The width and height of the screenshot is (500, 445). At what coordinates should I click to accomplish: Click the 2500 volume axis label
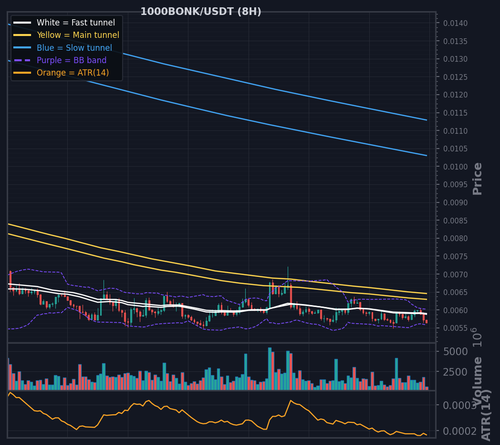pyautogui.click(x=455, y=372)
